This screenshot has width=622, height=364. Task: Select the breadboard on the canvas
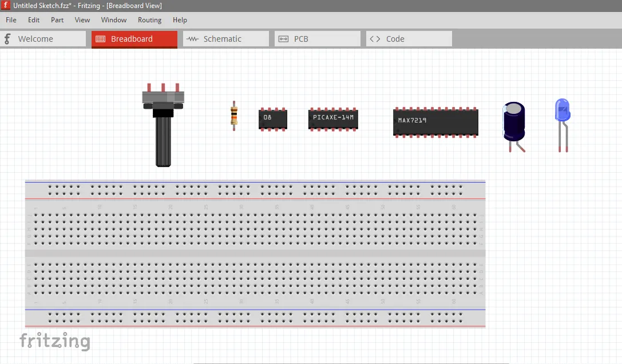pos(255,254)
